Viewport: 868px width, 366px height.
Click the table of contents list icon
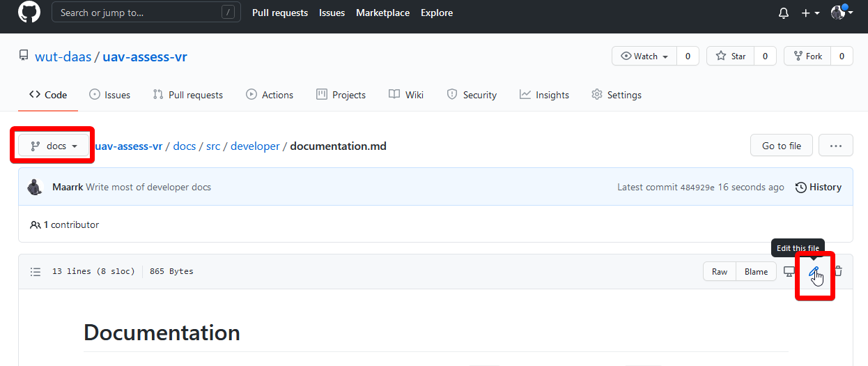pyautogui.click(x=36, y=272)
